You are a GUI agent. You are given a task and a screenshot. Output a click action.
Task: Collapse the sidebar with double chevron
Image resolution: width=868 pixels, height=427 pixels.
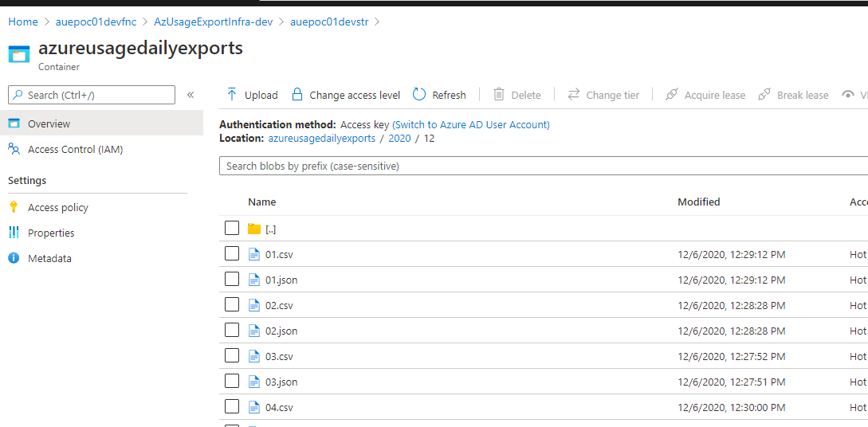point(190,95)
